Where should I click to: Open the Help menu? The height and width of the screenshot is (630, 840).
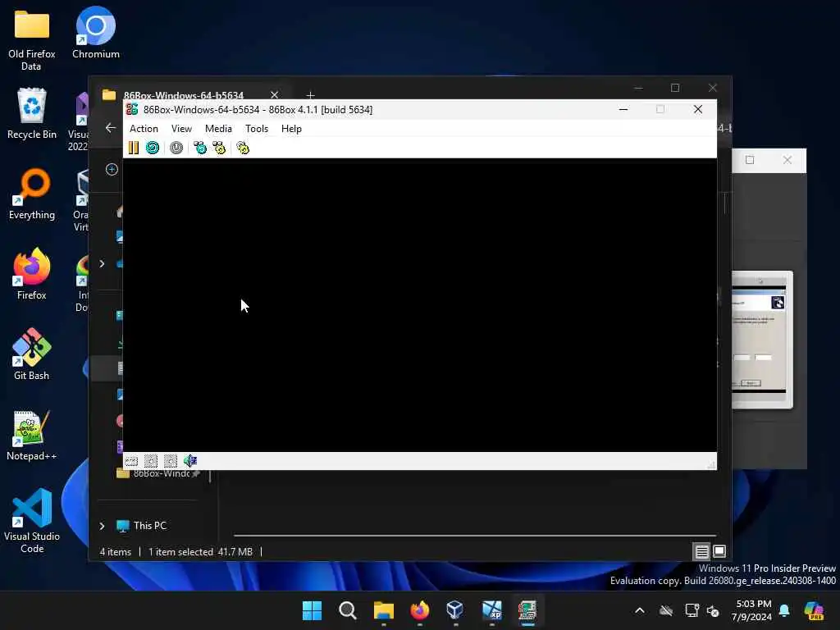pyautogui.click(x=291, y=129)
